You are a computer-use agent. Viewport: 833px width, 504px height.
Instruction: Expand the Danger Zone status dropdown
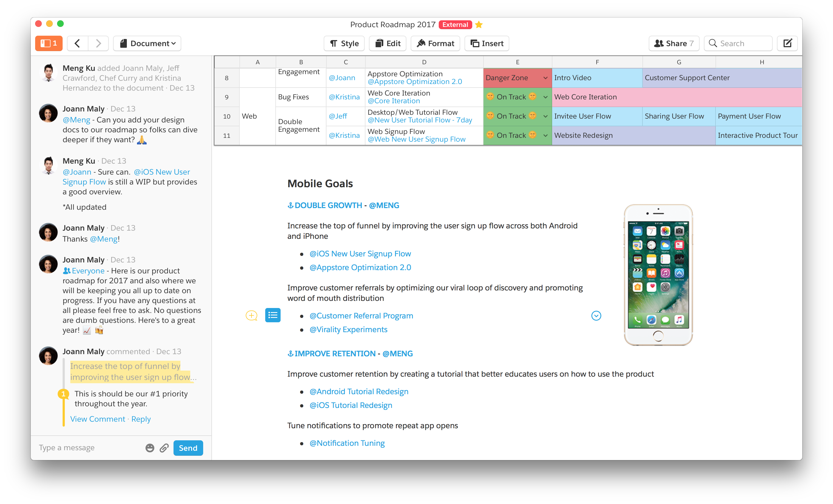click(x=545, y=78)
